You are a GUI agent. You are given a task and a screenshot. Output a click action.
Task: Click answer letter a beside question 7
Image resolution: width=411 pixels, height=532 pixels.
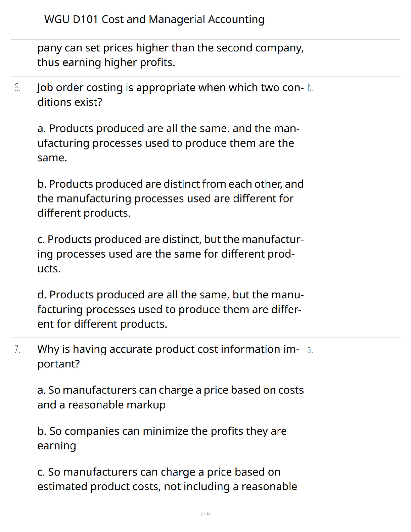[310, 350]
